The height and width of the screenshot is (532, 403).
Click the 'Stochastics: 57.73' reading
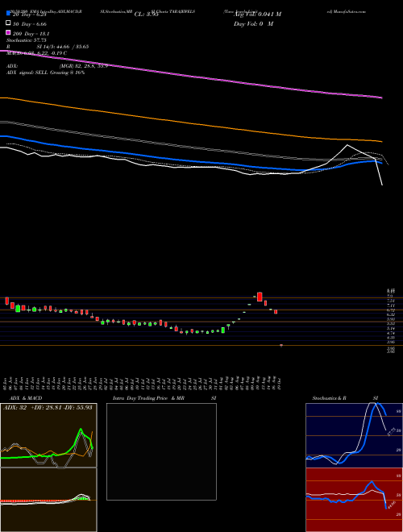point(27,40)
